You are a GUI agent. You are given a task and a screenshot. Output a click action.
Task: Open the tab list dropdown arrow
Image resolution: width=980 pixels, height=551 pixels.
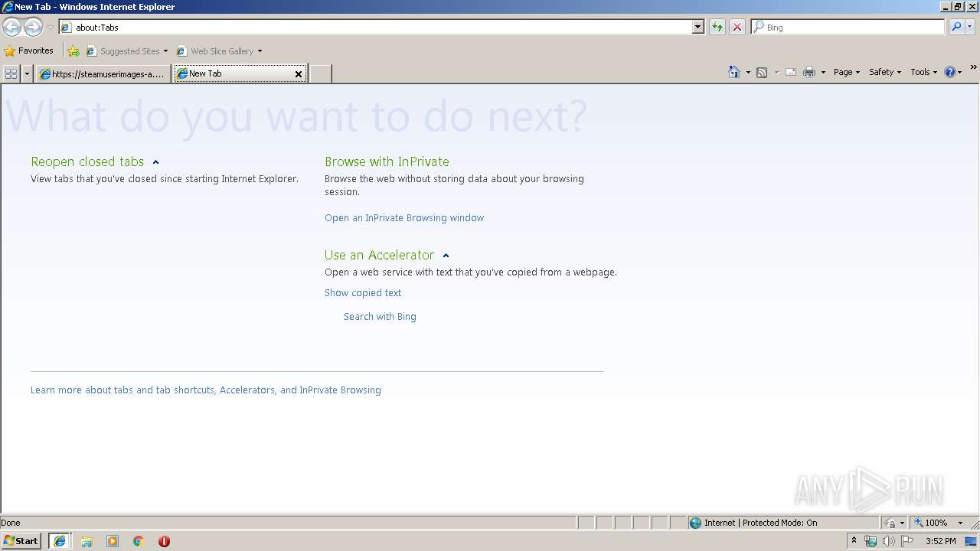(x=28, y=73)
